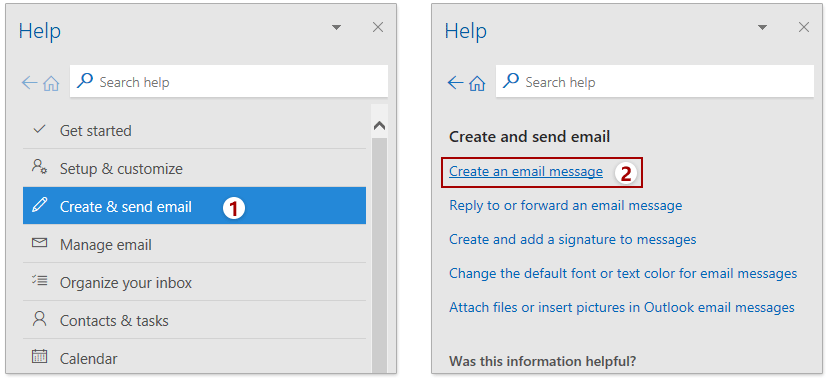The height and width of the screenshot is (378, 828).
Task: Click the scroll up arrow in the topic list
Action: click(x=379, y=126)
